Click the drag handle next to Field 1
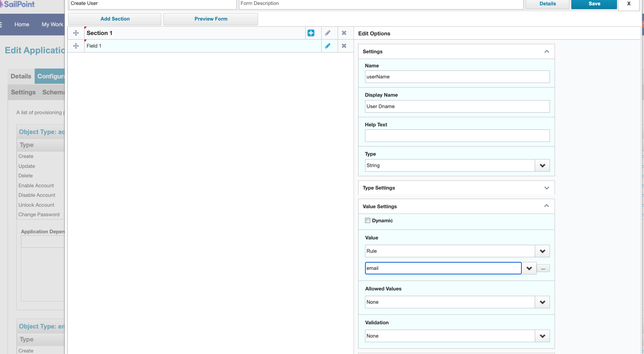644x354 pixels. pyautogui.click(x=76, y=46)
